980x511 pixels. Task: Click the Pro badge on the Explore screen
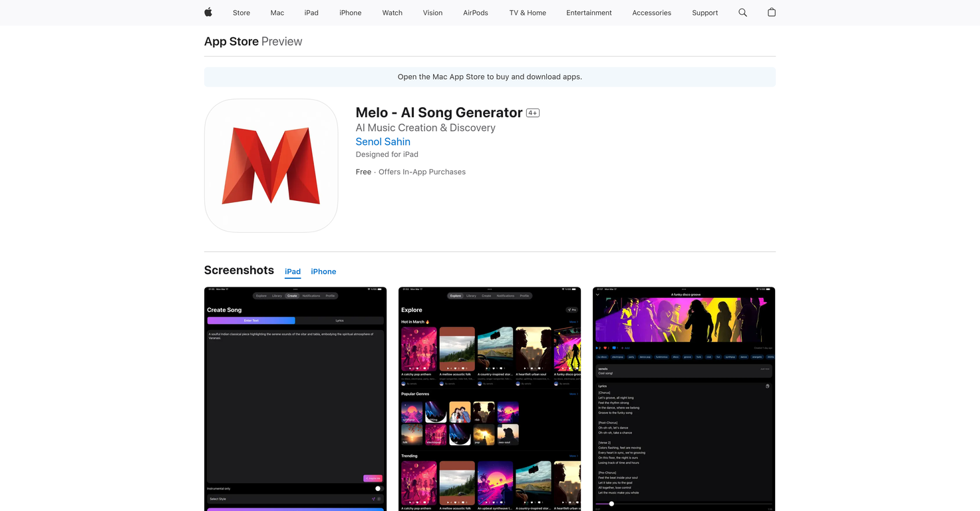coord(572,309)
